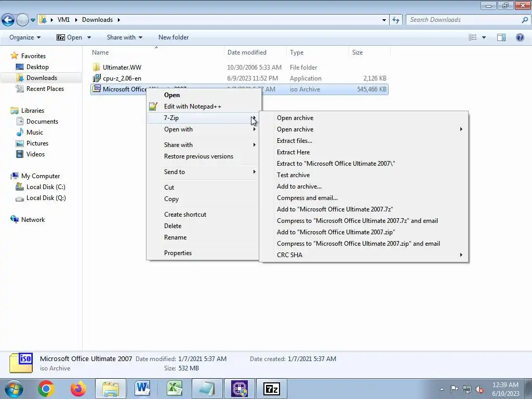Click the refresh button beside address bar
This screenshot has width=532, height=399.
[x=395, y=20]
